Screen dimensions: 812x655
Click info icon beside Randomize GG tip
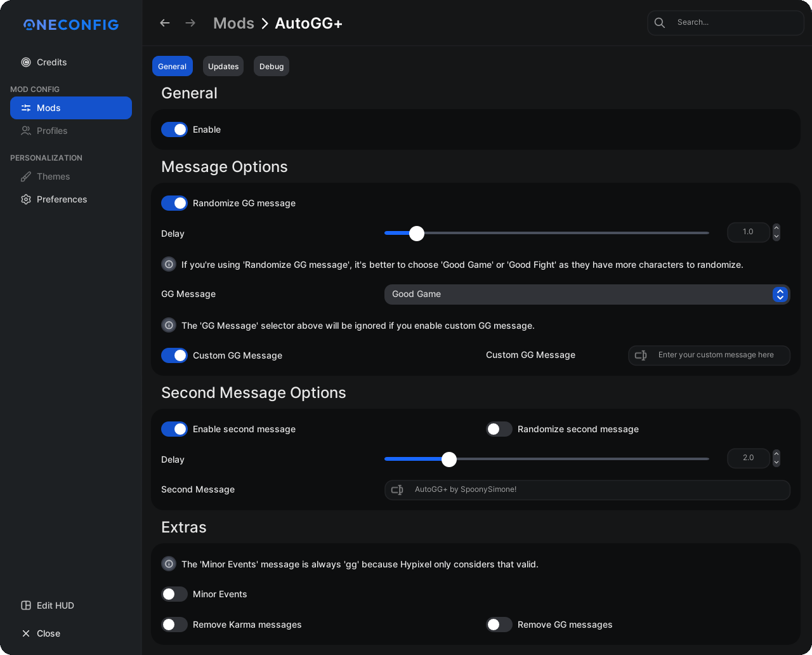coord(169,264)
